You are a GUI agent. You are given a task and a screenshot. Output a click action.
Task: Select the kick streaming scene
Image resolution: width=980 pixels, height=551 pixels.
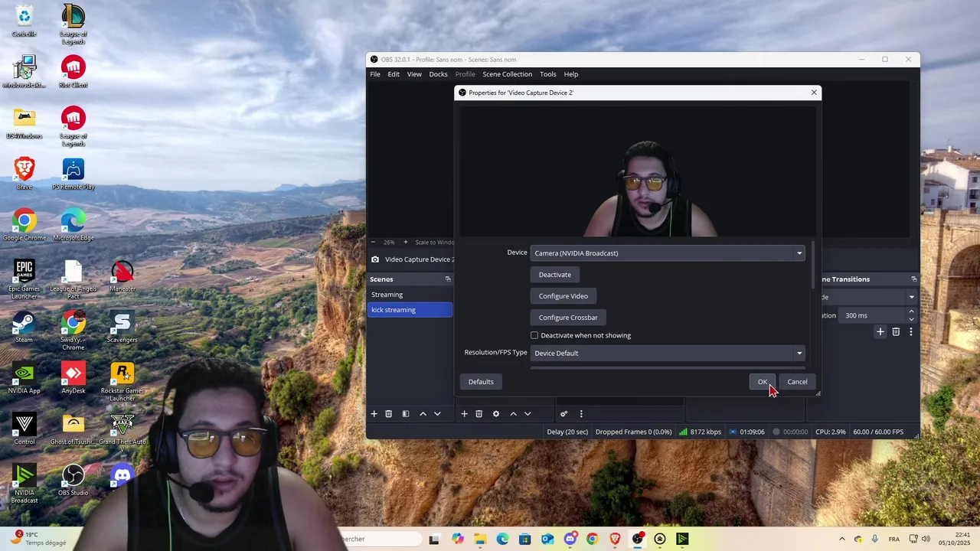[x=410, y=310]
